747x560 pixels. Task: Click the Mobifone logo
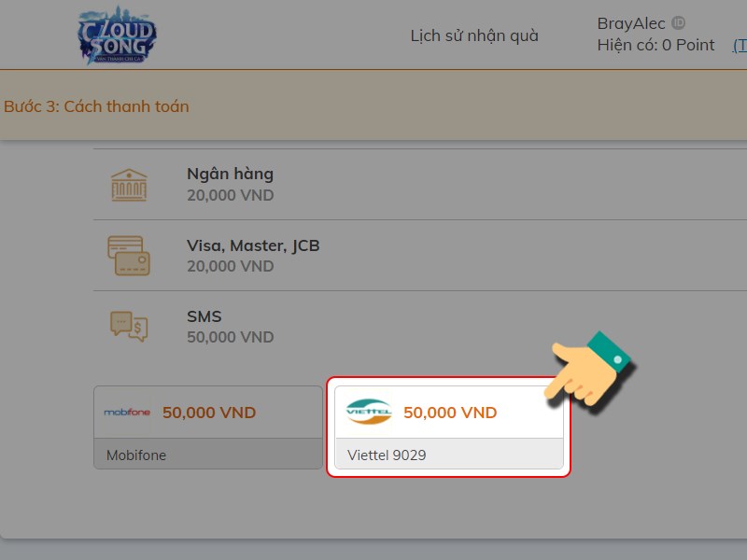tap(127, 413)
